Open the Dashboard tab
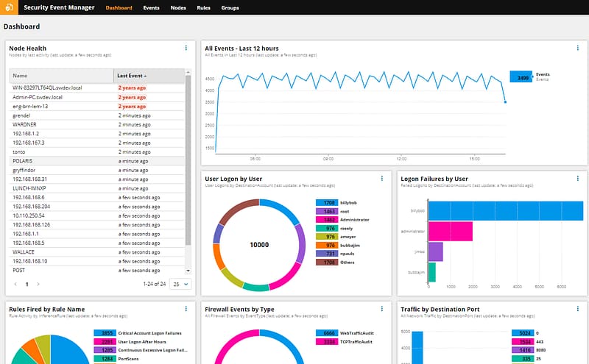The image size is (589, 364). tap(119, 7)
